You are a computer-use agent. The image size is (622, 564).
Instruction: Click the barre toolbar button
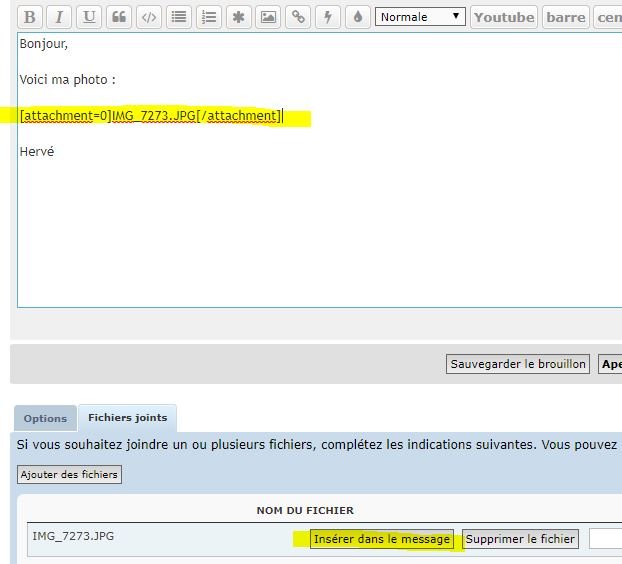coord(565,17)
